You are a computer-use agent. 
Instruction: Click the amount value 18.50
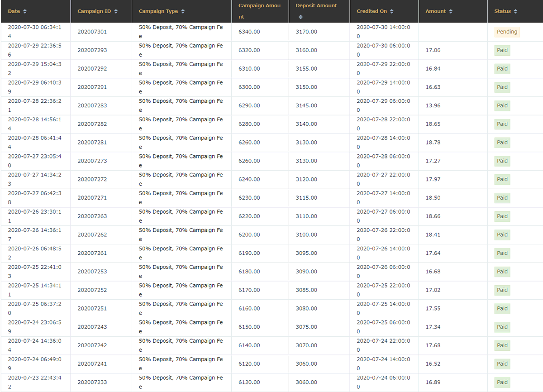click(x=433, y=198)
